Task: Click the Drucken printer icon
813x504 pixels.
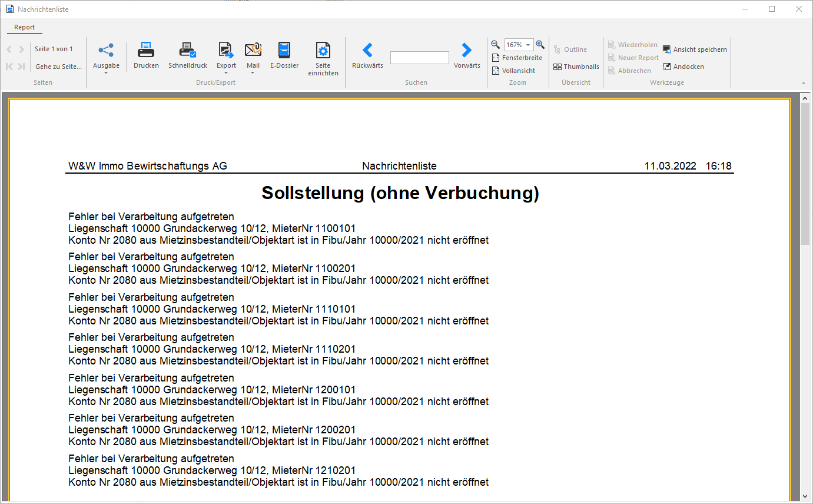Action: pyautogui.click(x=146, y=50)
